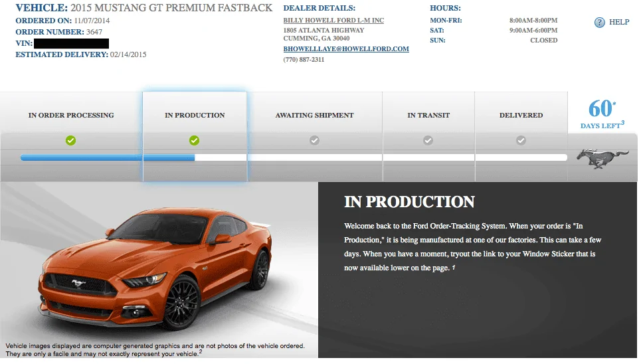The width and height of the screenshot is (643, 364).
Task: Open the In Order Processing stage tab
Action: (71, 136)
